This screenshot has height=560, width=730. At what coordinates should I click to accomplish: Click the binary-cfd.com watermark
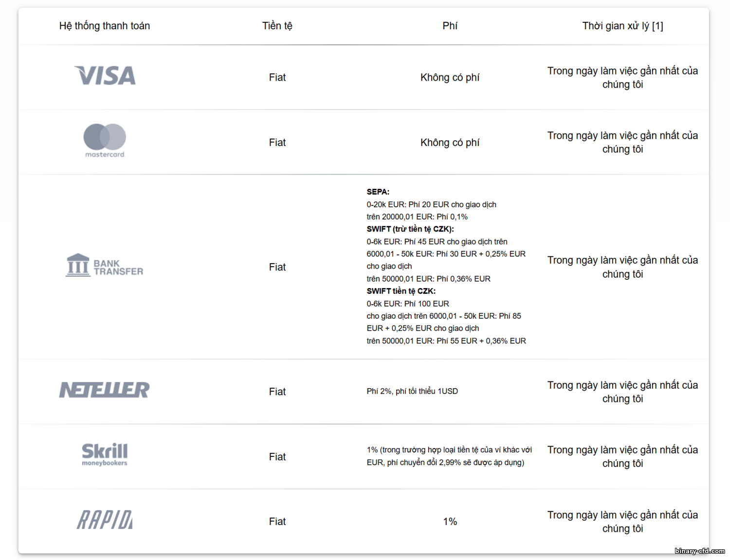click(699, 551)
